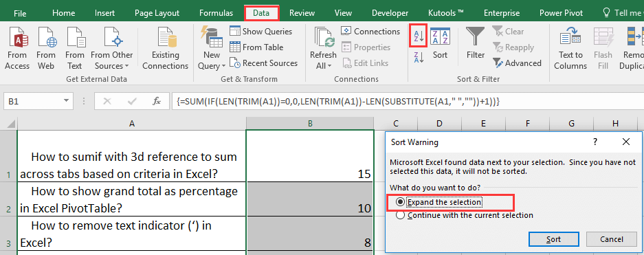Select column D header

(439, 123)
